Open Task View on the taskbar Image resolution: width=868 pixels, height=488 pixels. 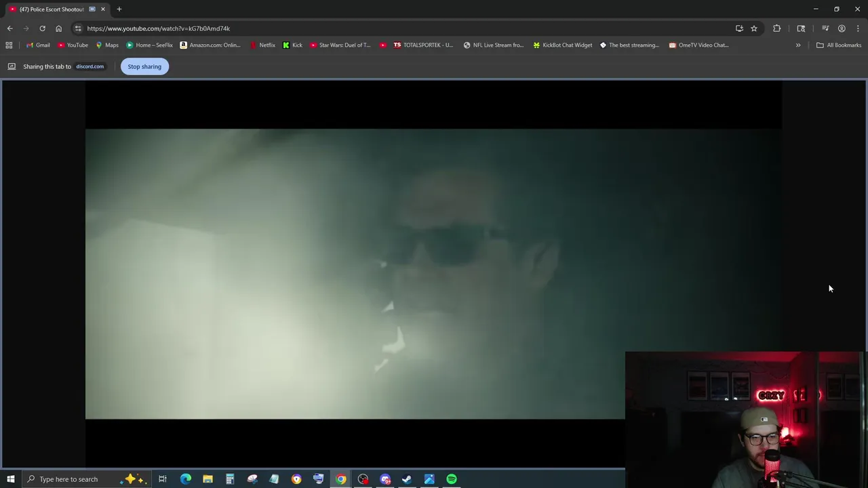163,479
